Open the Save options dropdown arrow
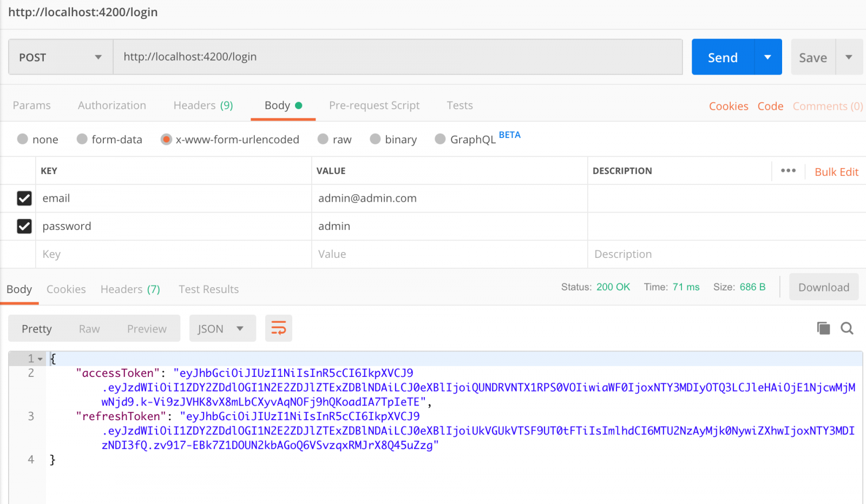 tap(849, 57)
